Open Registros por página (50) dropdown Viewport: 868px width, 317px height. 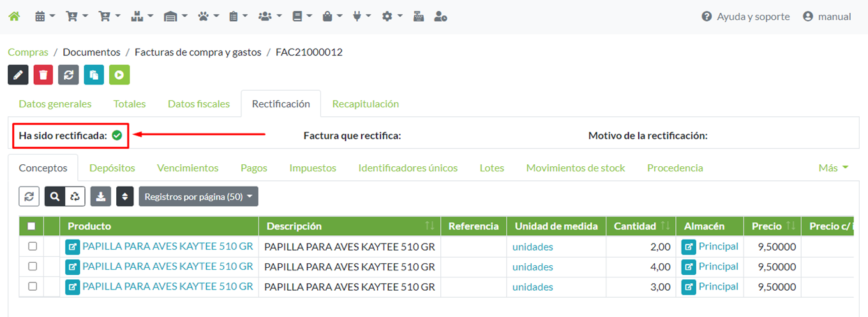(x=198, y=196)
